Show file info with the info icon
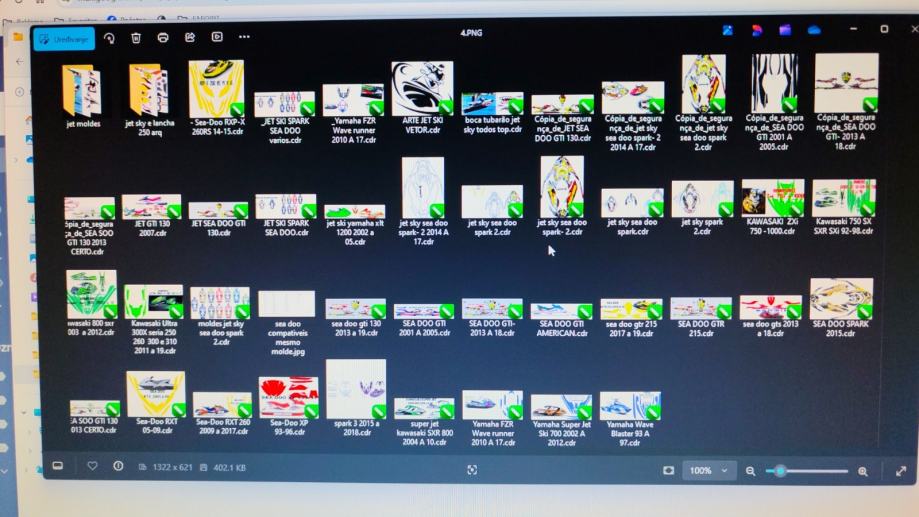 (118, 466)
